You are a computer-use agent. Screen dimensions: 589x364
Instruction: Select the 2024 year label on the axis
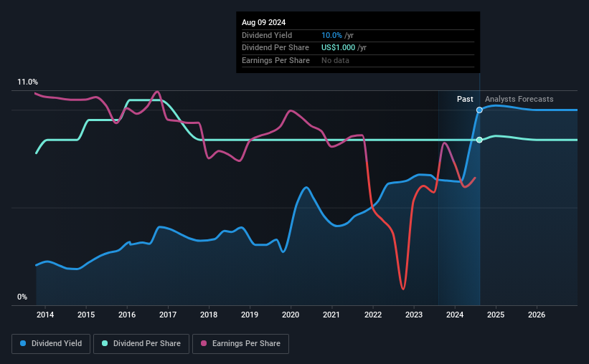[455, 315]
